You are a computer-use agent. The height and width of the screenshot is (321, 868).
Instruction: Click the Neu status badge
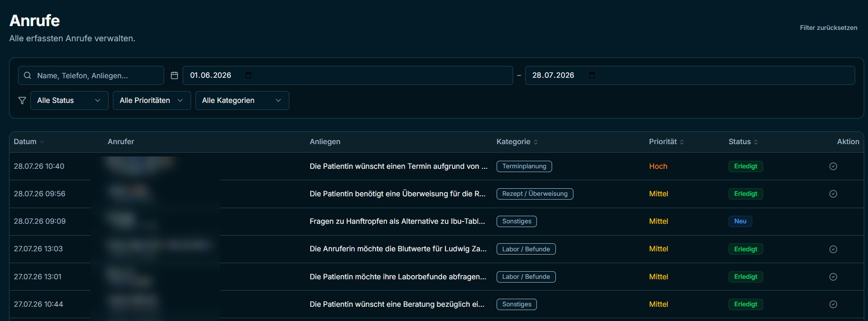(x=740, y=221)
